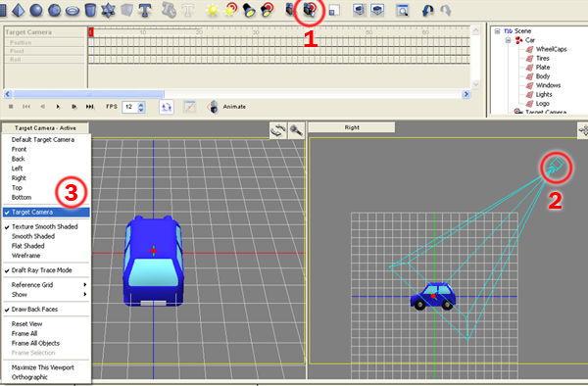
Task: Click Frame All menu entry
Action: click(46, 333)
